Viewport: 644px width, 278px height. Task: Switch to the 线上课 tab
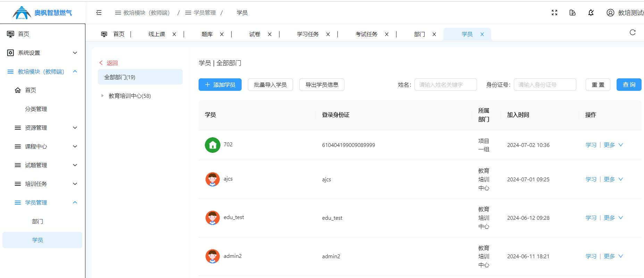tap(157, 34)
